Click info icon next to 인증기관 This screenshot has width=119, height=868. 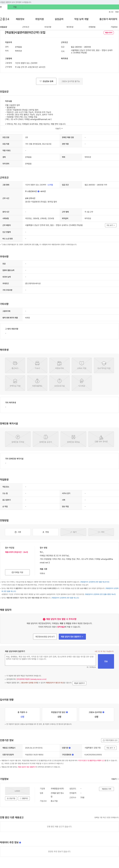click(70, 748)
